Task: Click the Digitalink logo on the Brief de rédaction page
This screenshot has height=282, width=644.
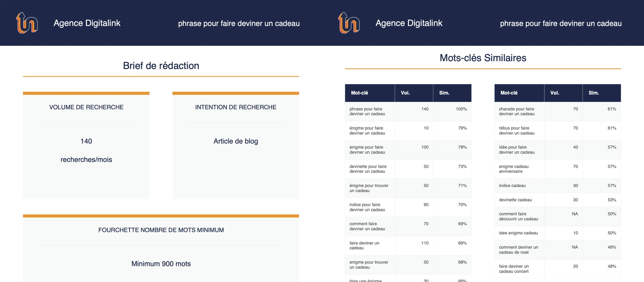Action: pyautogui.click(x=27, y=23)
